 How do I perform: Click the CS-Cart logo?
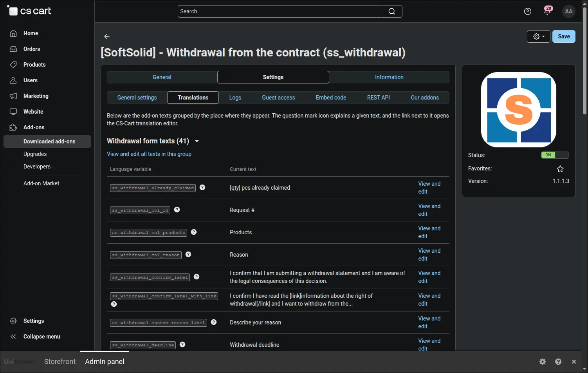point(29,11)
